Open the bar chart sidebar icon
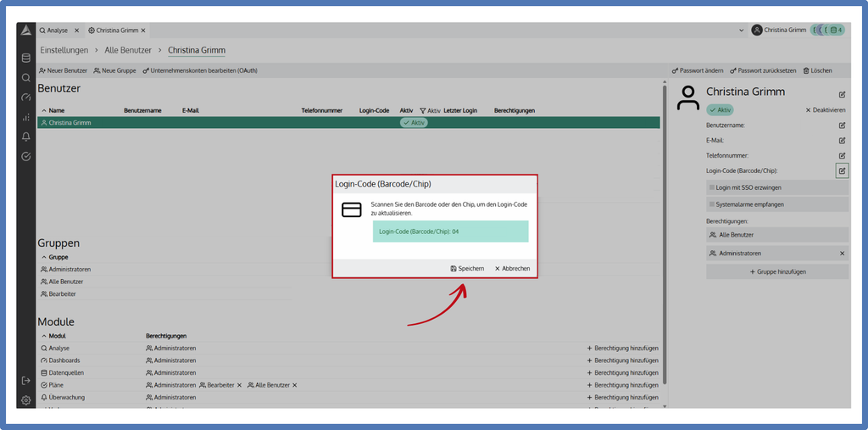This screenshot has height=430, width=868. coord(26,117)
